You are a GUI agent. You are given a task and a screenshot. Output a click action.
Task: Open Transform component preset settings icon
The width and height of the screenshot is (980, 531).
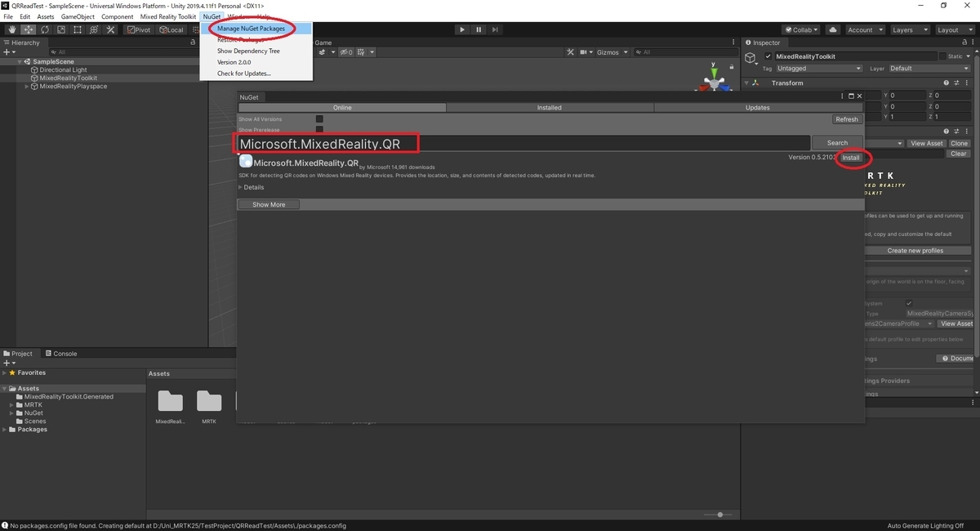coord(957,83)
